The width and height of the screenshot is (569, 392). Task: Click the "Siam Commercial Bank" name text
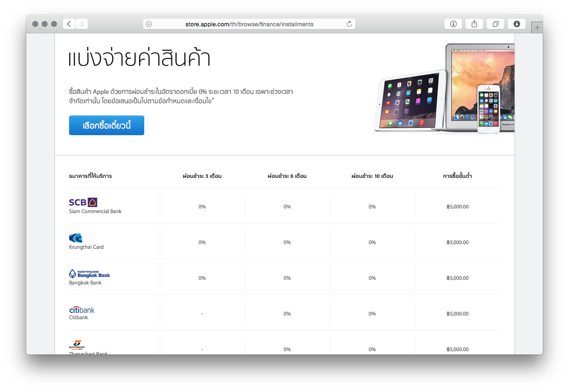point(95,211)
